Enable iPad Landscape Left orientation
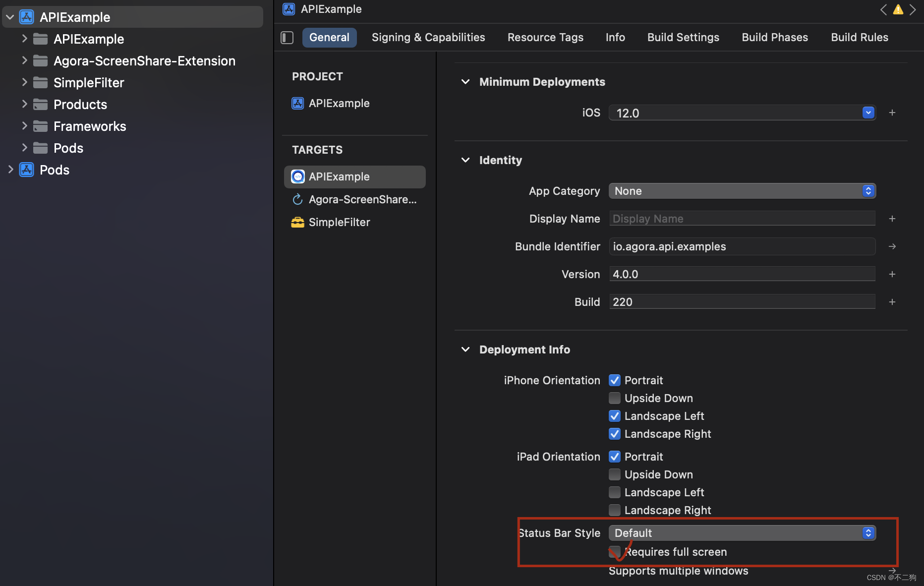Screen dimensions: 924x586 [615, 492]
